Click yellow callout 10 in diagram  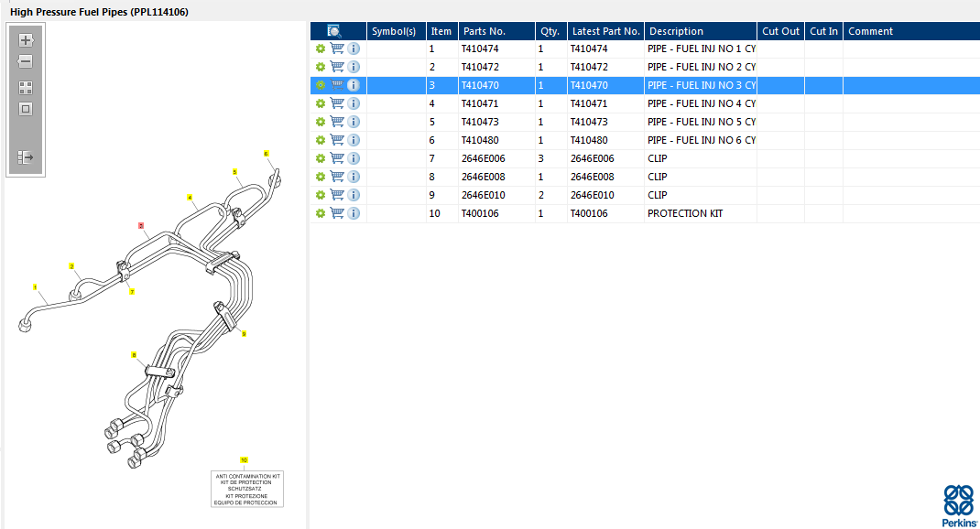[x=244, y=459]
